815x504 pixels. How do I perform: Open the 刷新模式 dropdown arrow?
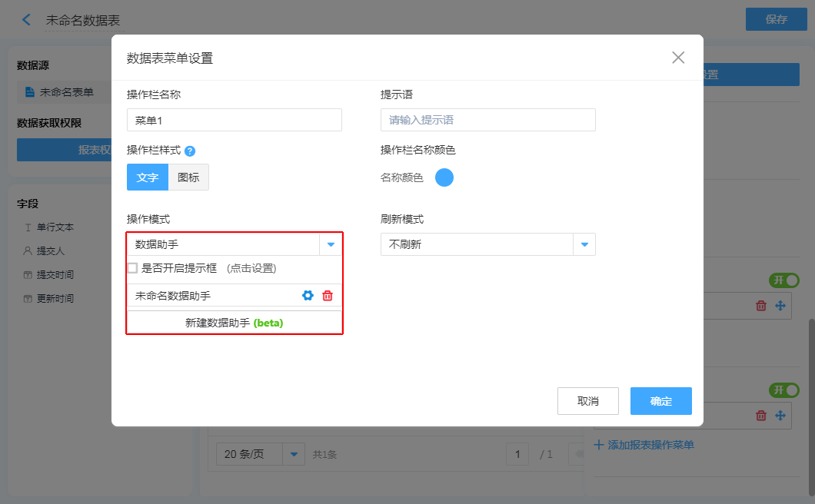coord(584,244)
